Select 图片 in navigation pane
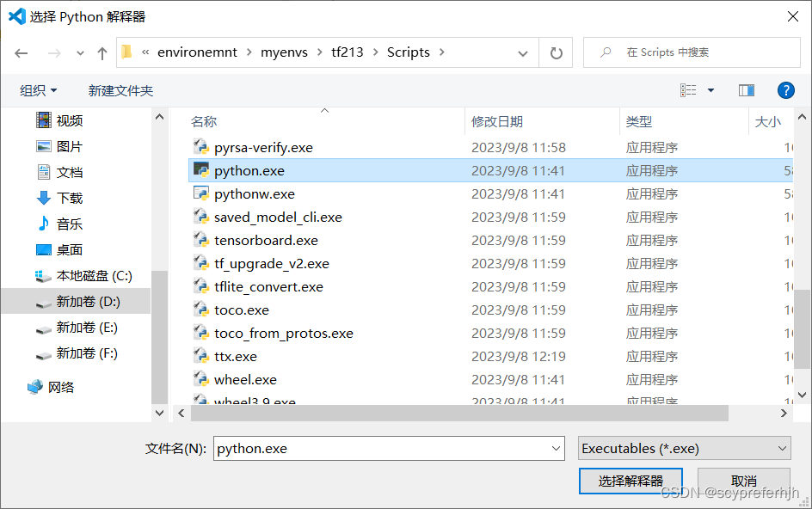This screenshot has width=812, height=509. pyautogui.click(x=59, y=146)
